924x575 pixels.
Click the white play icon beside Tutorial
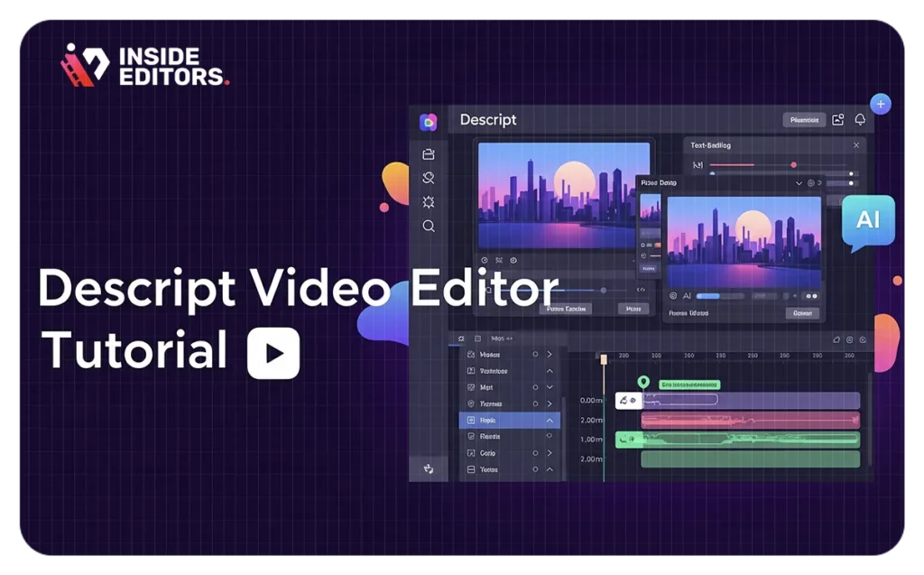click(273, 353)
